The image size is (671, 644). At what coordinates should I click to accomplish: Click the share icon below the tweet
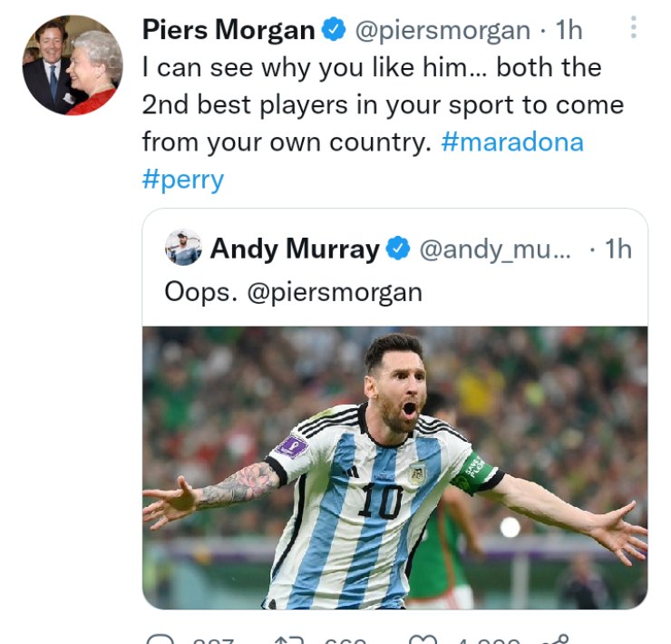(555, 638)
